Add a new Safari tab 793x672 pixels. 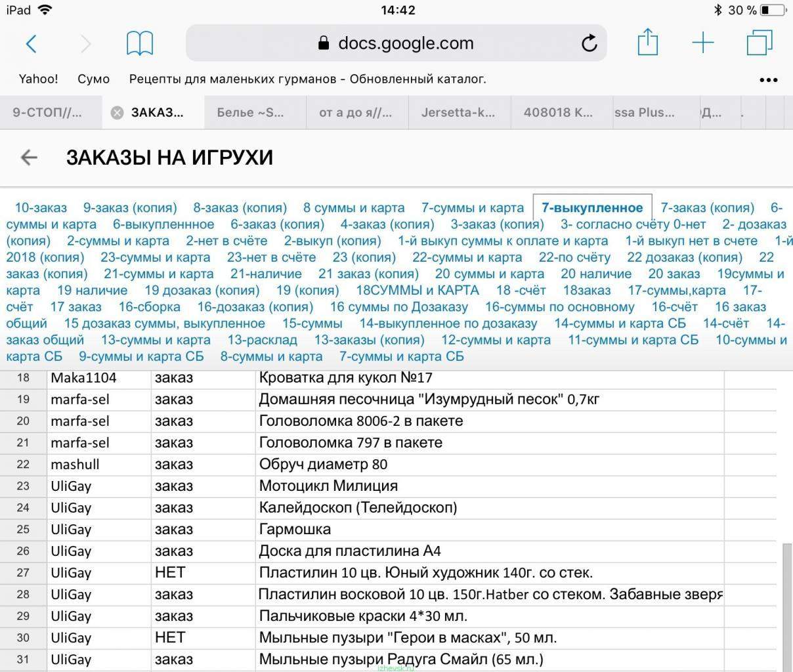(703, 43)
